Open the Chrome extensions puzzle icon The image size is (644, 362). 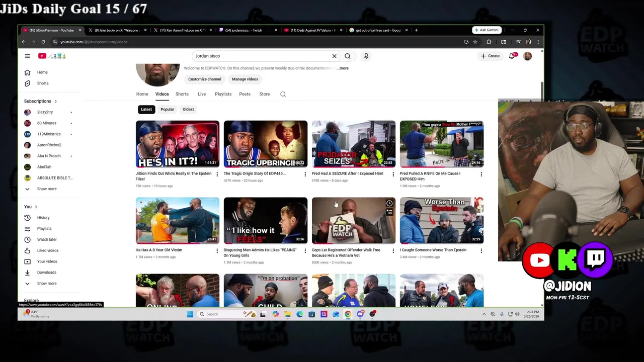pos(489,42)
